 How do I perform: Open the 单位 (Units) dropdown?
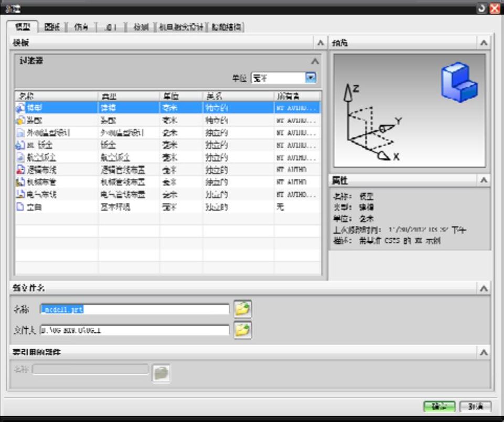pyautogui.click(x=310, y=78)
